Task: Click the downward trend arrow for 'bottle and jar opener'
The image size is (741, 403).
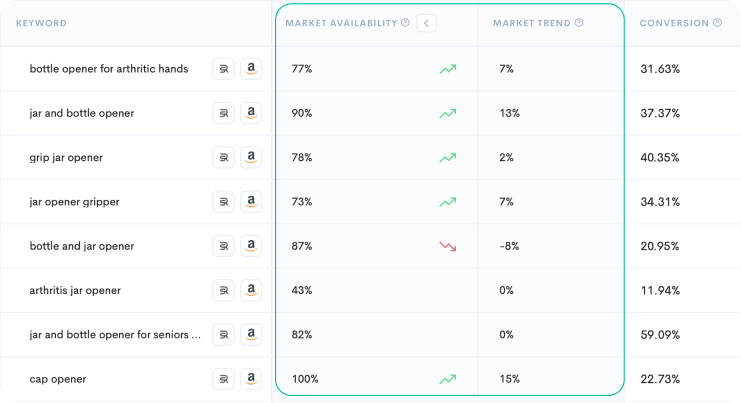Action: click(447, 246)
